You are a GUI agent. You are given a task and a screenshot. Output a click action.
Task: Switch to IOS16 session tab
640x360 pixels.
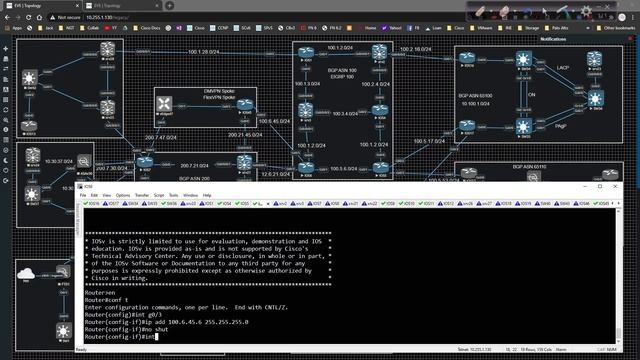click(x=91, y=203)
